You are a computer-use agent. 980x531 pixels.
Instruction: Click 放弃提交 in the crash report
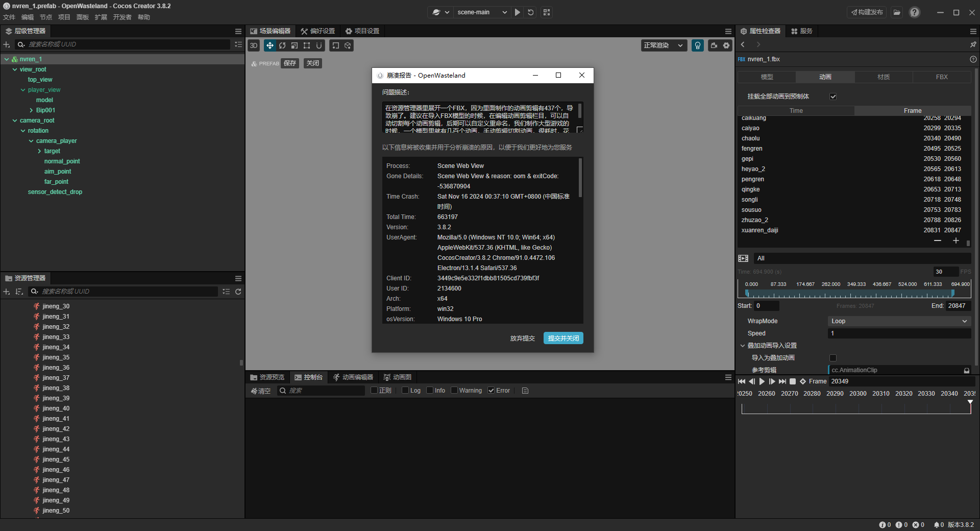523,339
